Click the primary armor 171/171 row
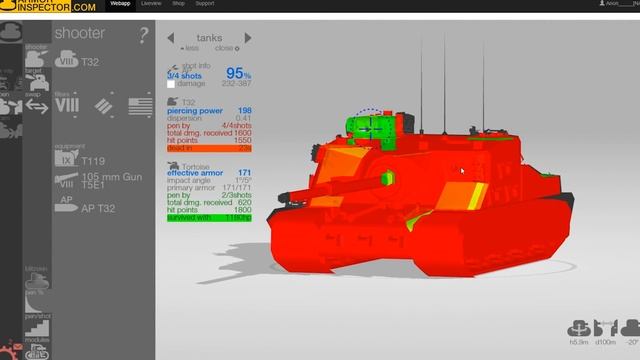This screenshot has height=360, width=640. tap(209, 188)
